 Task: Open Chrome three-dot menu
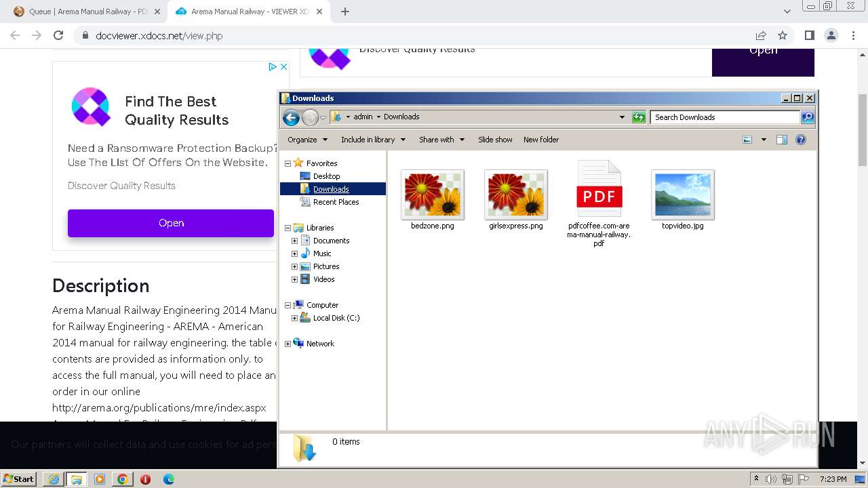tap(852, 35)
